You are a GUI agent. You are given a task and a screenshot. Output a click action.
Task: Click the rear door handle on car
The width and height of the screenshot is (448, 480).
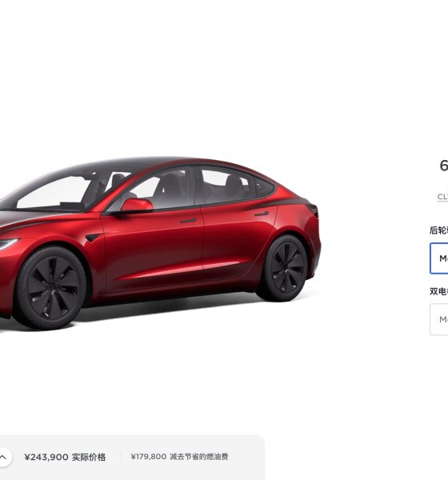pyautogui.click(x=262, y=214)
